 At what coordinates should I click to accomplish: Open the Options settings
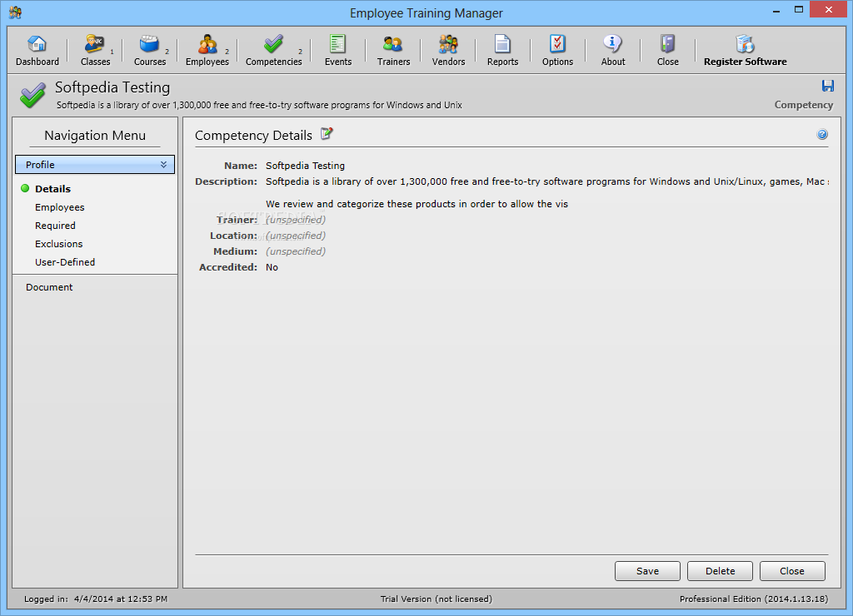tap(557, 51)
